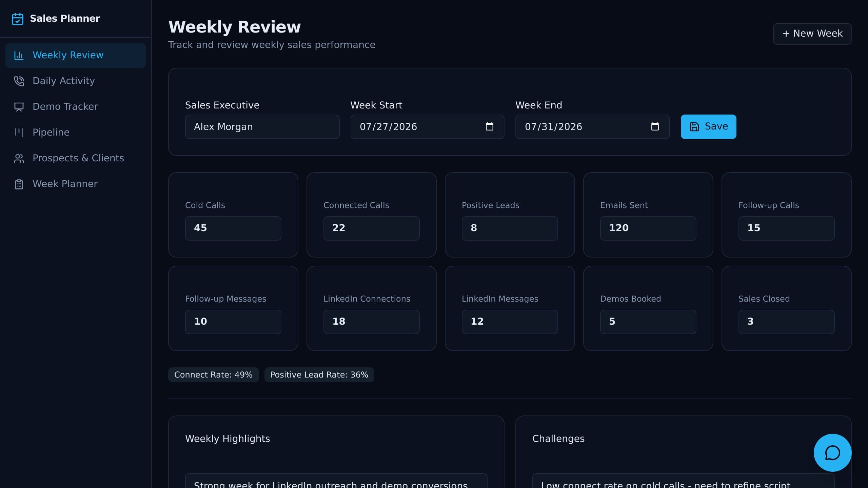
Task: Click the Weekly Review bar chart icon
Action: click(19, 55)
